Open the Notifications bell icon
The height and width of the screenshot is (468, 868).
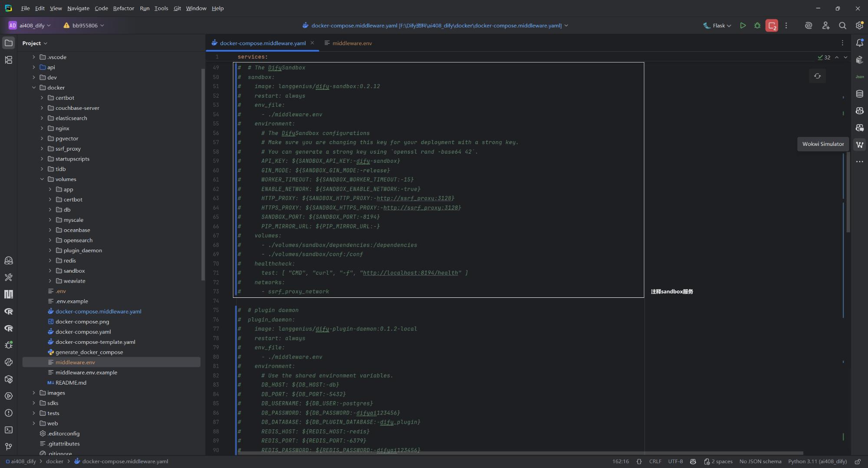tap(859, 43)
